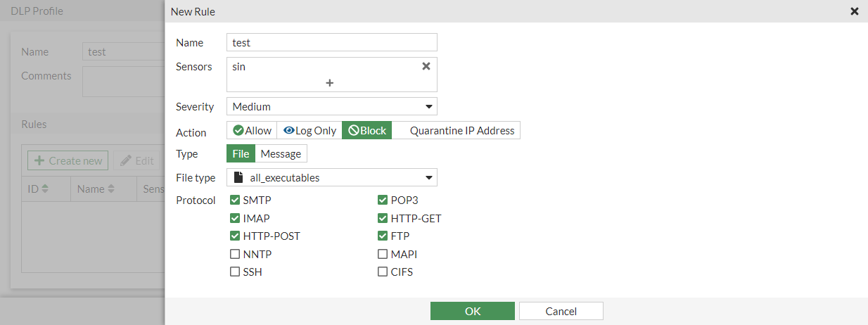Set action to Log Only
Viewport: 868px width, 325px height.
pyautogui.click(x=309, y=130)
